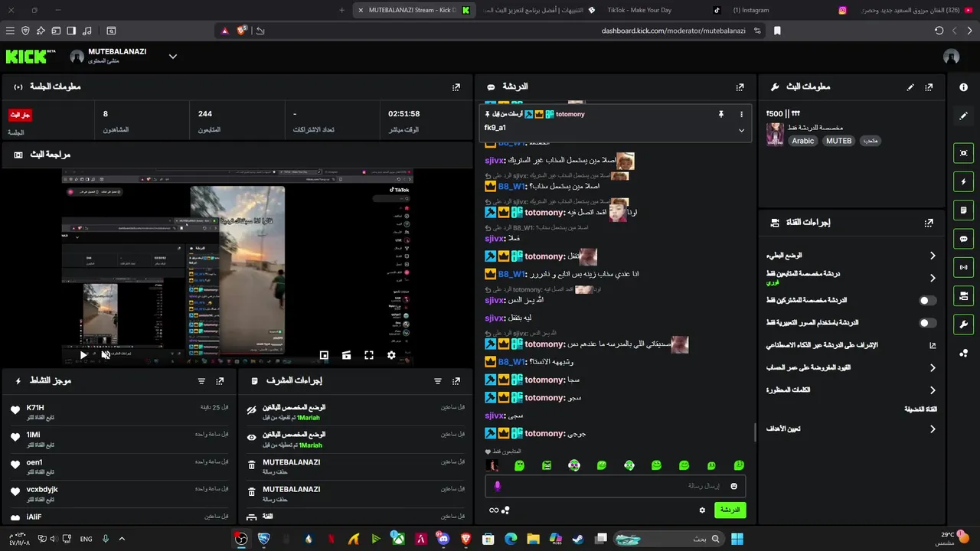Open Brave browser from the taskbar
The width and height of the screenshot is (980, 551).
pos(466,539)
